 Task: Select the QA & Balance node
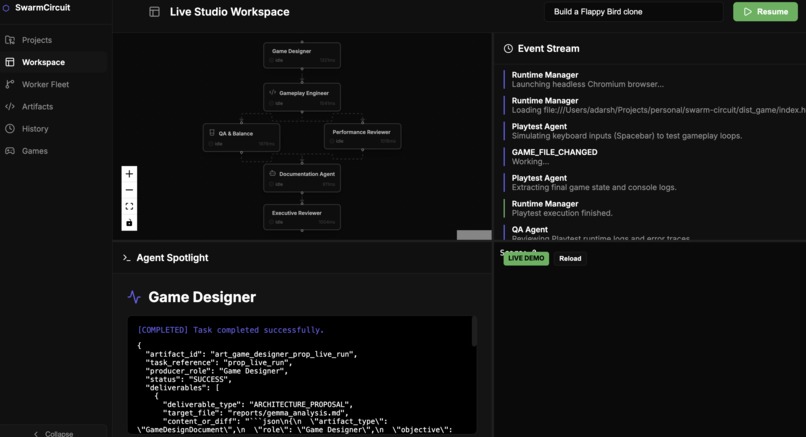coord(242,137)
